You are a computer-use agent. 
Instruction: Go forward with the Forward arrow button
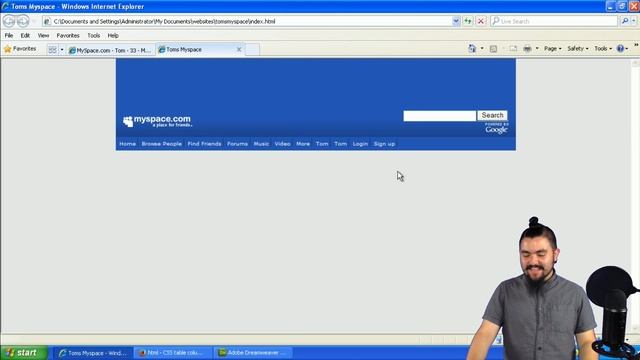tap(23, 21)
